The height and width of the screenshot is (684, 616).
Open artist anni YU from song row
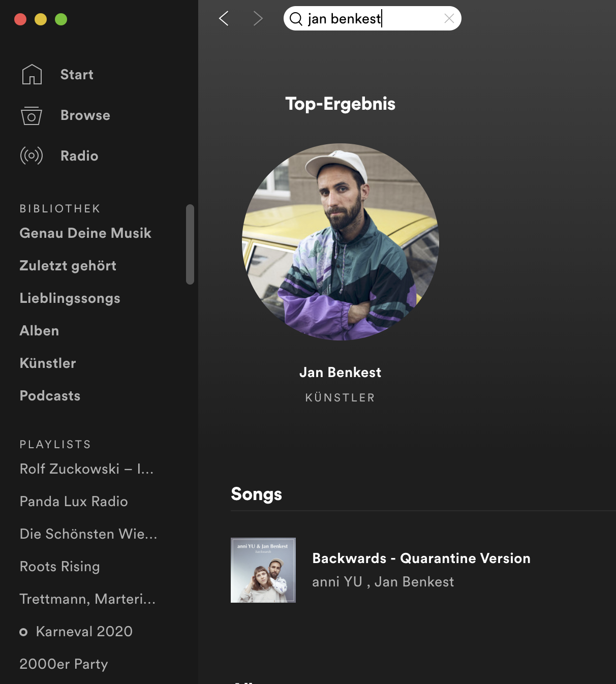pyautogui.click(x=337, y=581)
